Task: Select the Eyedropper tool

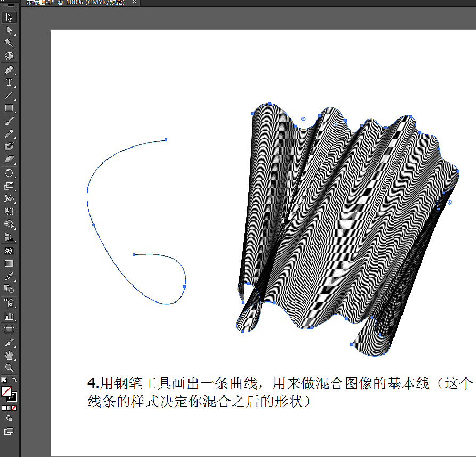Action: coord(9,276)
